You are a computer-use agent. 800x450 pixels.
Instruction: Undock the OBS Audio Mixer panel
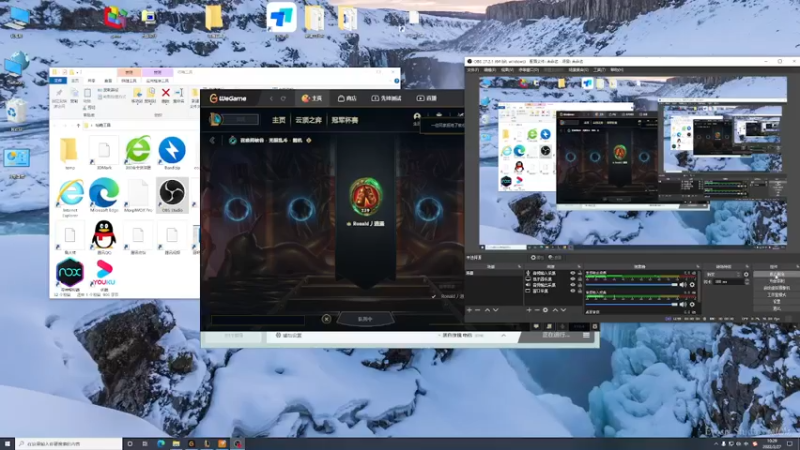coord(698,266)
